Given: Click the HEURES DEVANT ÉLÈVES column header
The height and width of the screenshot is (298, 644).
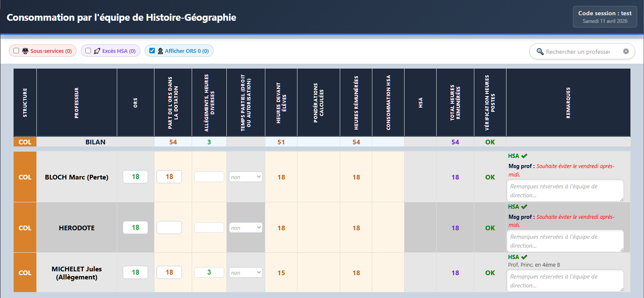Looking at the screenshot, I should [x=281, y=102].
